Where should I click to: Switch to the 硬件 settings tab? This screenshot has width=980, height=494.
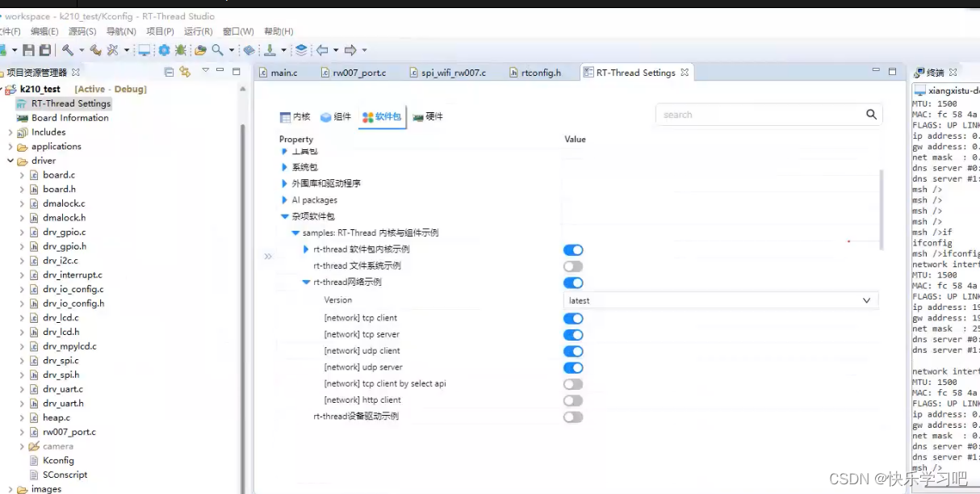click(x=428, y=117)
